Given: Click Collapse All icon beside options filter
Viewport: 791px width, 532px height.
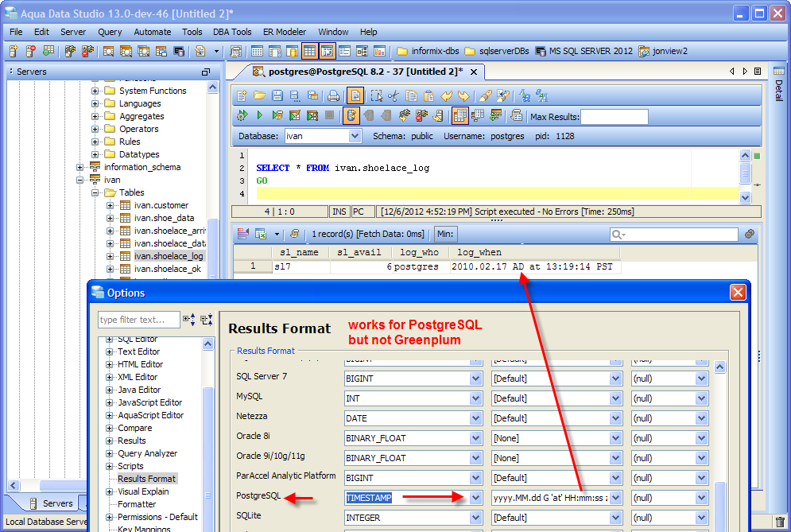Looking at the screenshot, I should [x=207, y=319].
